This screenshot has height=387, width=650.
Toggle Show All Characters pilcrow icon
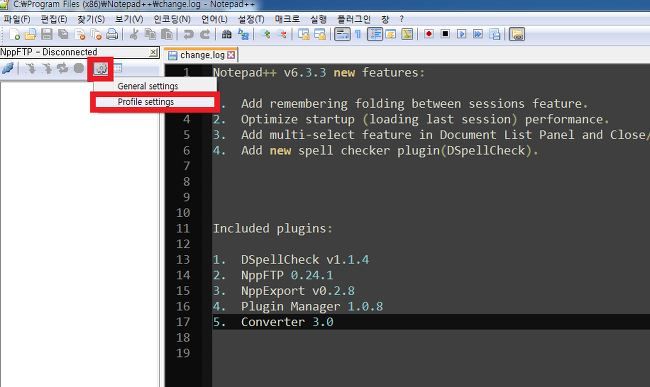358,34
